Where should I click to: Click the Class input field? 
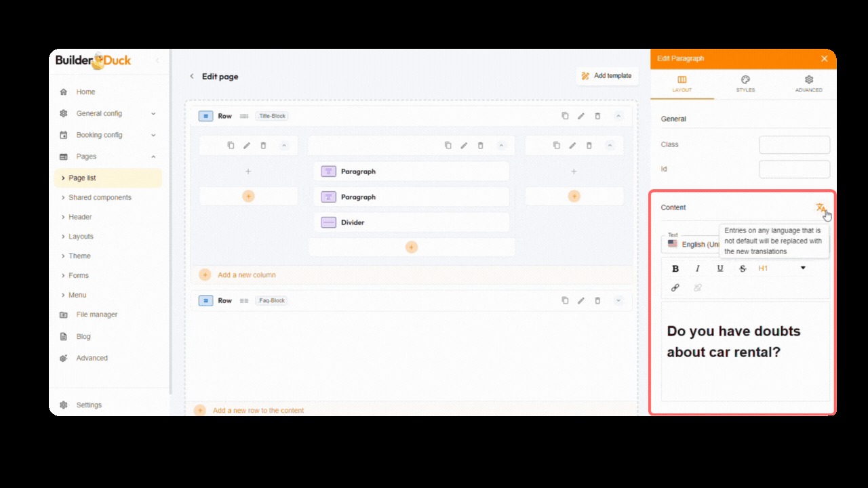click(794, 144)
